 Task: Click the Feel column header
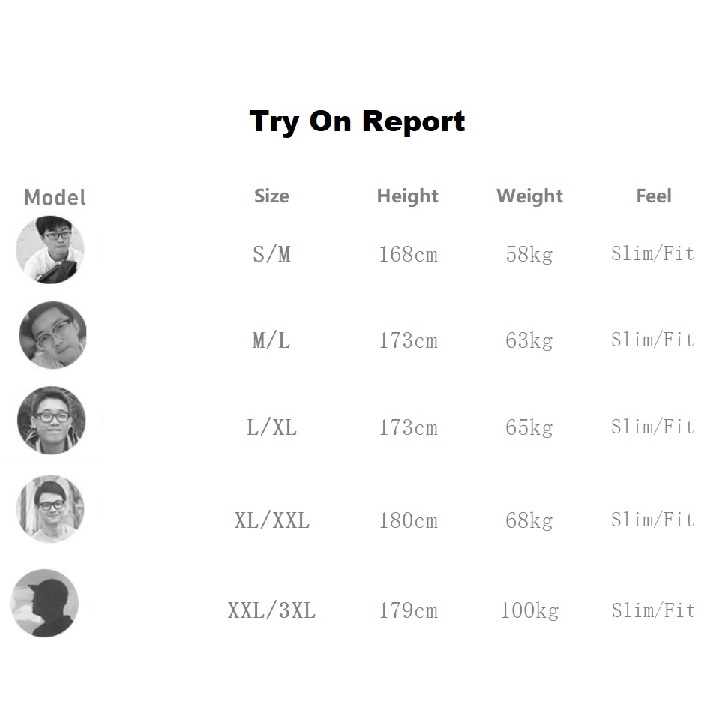click(x=653, y=196)
